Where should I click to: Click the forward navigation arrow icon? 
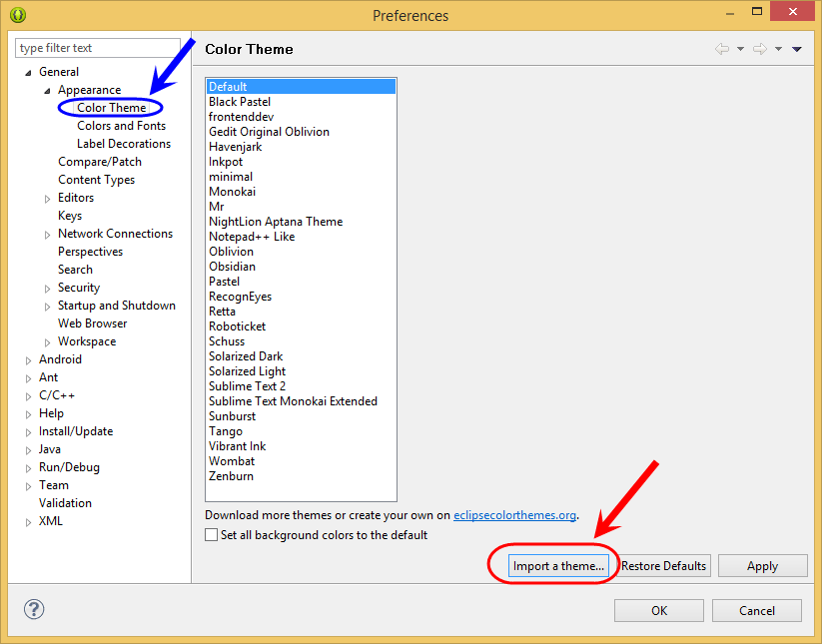pyautogui.click(x=760, y=49)
